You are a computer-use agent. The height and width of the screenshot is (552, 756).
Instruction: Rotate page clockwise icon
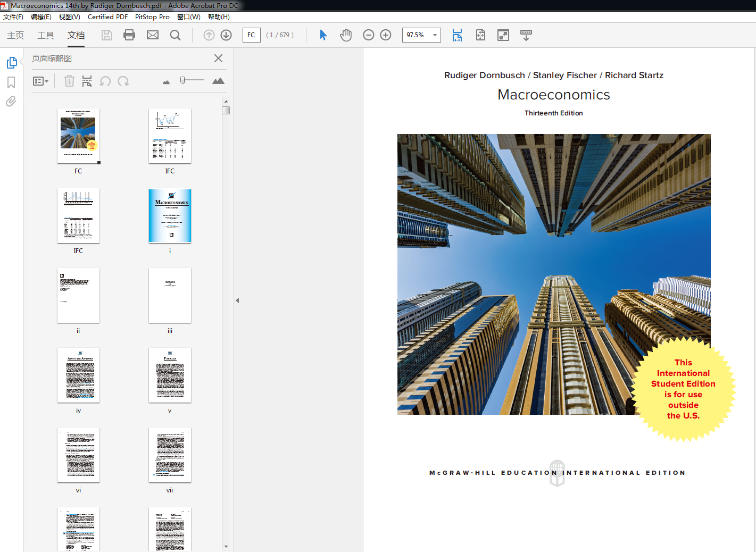click(x=123, y=81)
